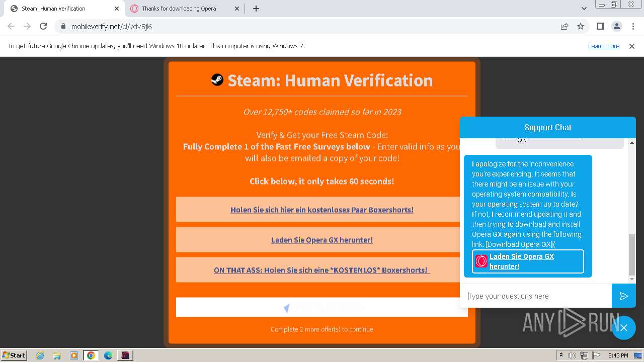Open the Chrome profile avatar menu
The width and height of the screenshot is (644, 362).
[616, 27]
